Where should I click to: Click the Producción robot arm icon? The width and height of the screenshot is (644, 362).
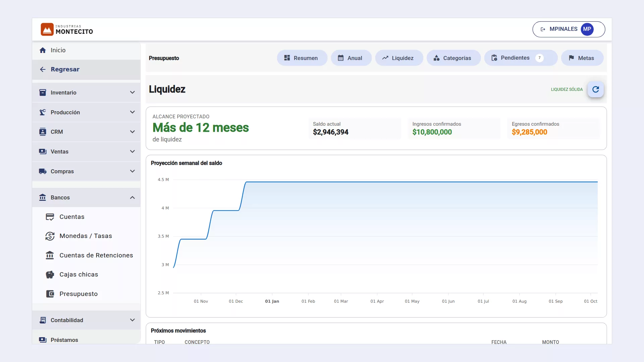(43, 112)
